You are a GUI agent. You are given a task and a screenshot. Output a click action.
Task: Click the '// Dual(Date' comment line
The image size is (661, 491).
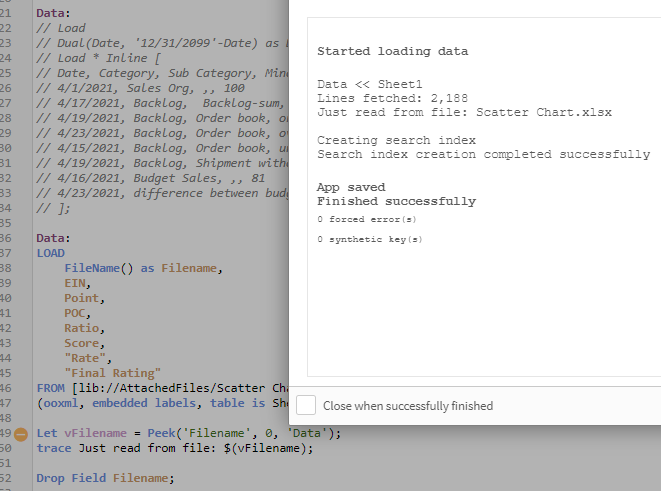tap(163, 43)
